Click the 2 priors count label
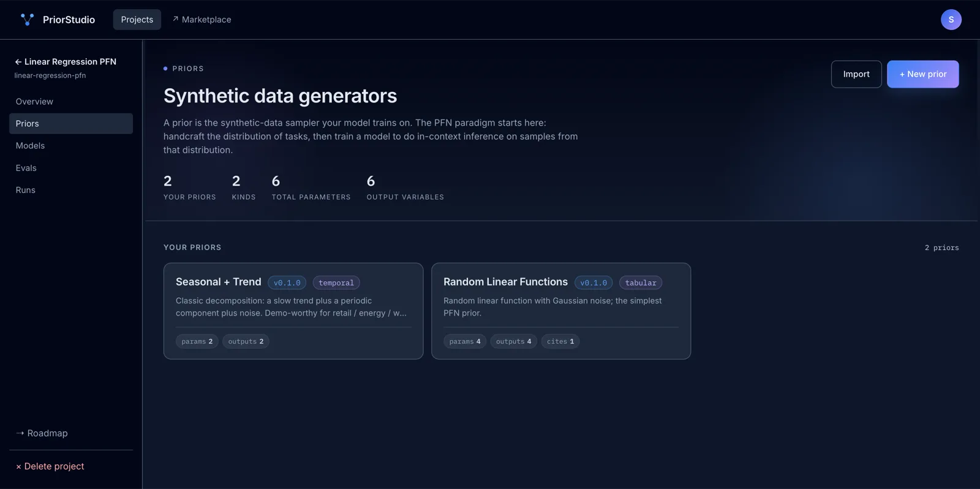This screenshot has width=980, height=489. 942,248
